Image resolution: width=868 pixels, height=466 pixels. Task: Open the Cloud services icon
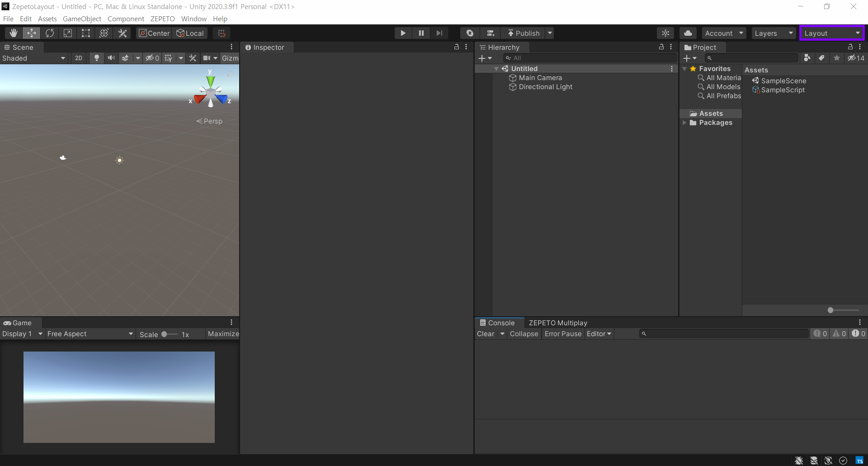[688, 33]
